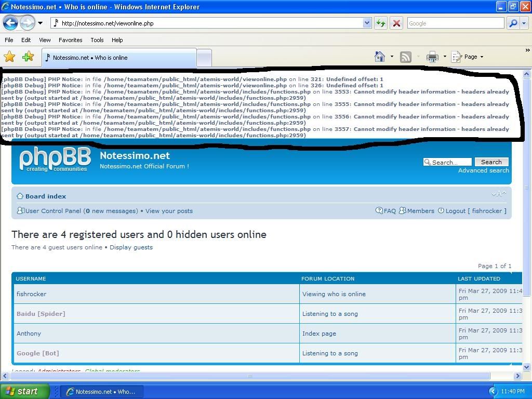Open the recent pages dropdown arrow

40,23
